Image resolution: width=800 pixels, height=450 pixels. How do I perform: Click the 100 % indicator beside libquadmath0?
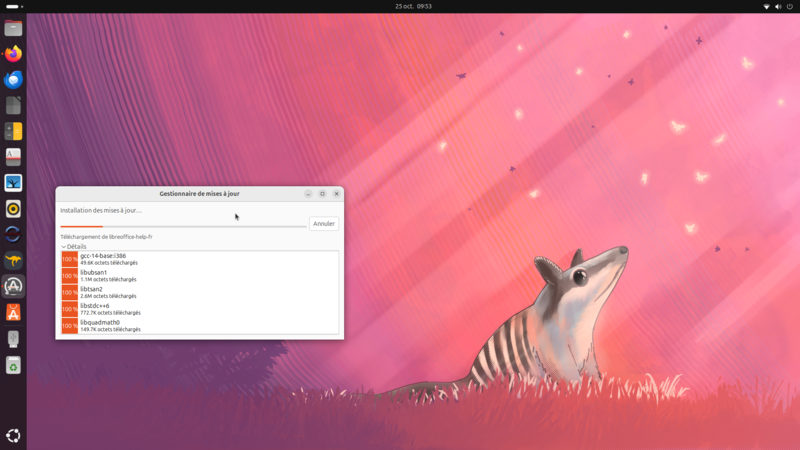[70, 326]
